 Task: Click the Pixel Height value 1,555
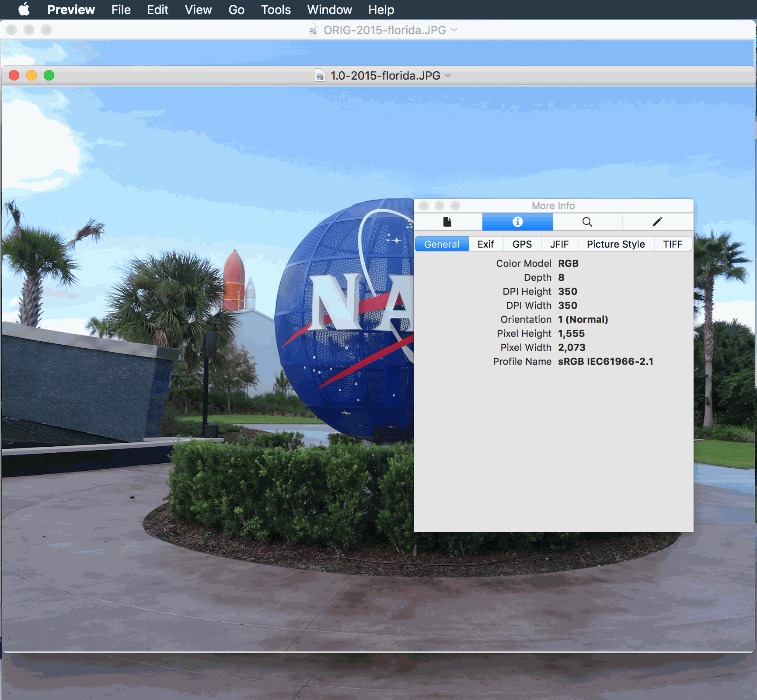click(x=571, y=333)
